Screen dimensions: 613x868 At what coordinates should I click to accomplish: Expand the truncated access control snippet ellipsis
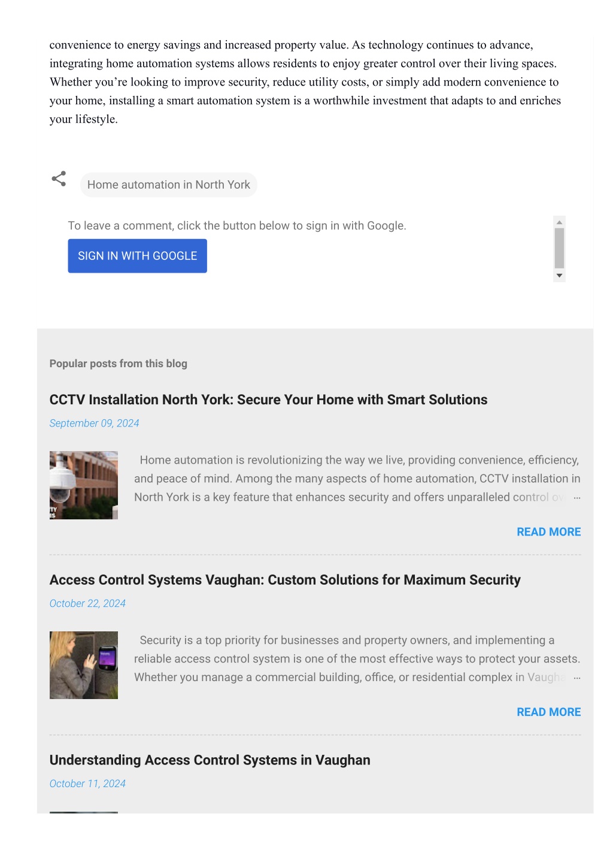[x=577, y=678]
